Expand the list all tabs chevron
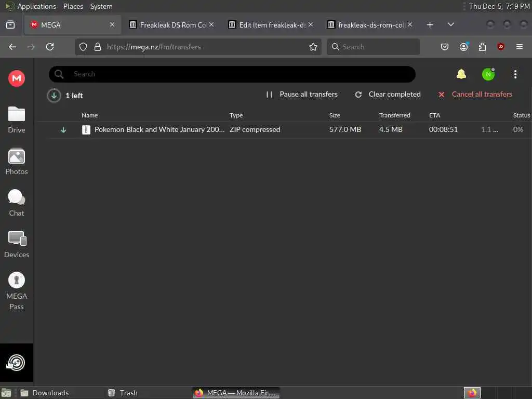The image size is (532, 399). point(451,25)
